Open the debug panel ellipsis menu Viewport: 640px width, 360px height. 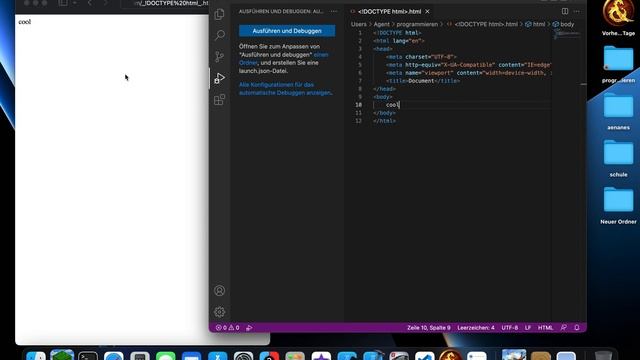click(334, 11)
